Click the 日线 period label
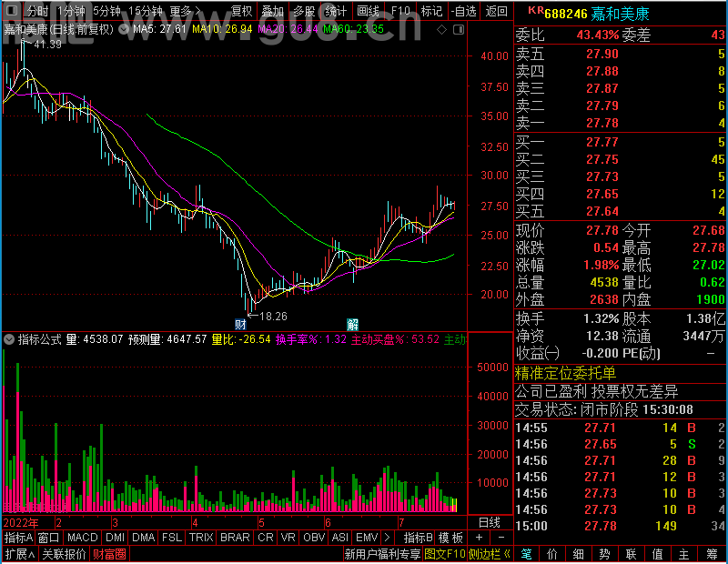Image resolution: width=728 pixels, height=564 pixels. [x=490, y=523]
